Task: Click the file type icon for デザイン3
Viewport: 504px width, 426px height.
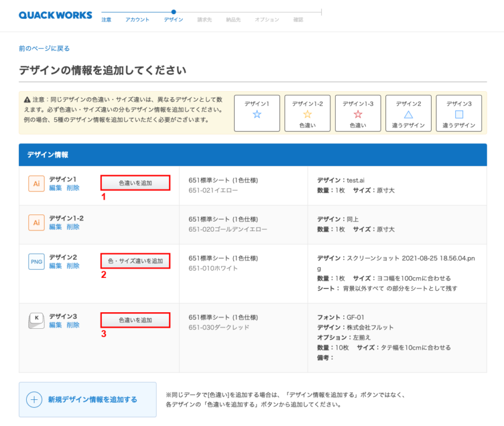Action: tap(36, 320)
